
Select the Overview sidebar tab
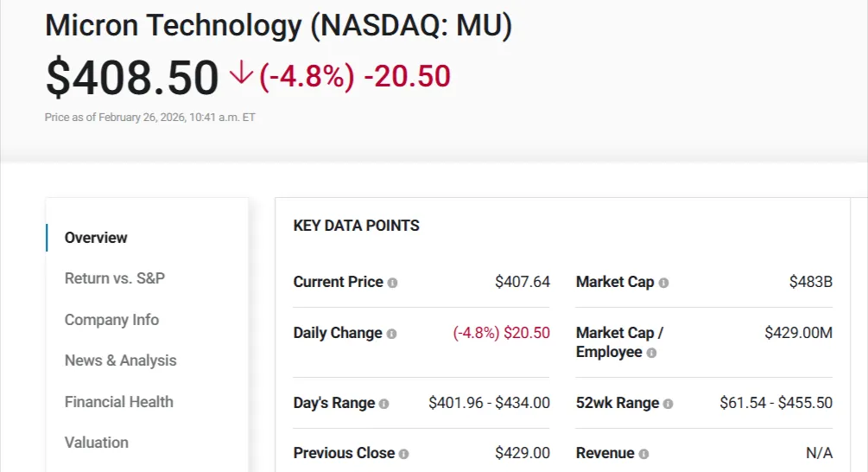point(96,238)
